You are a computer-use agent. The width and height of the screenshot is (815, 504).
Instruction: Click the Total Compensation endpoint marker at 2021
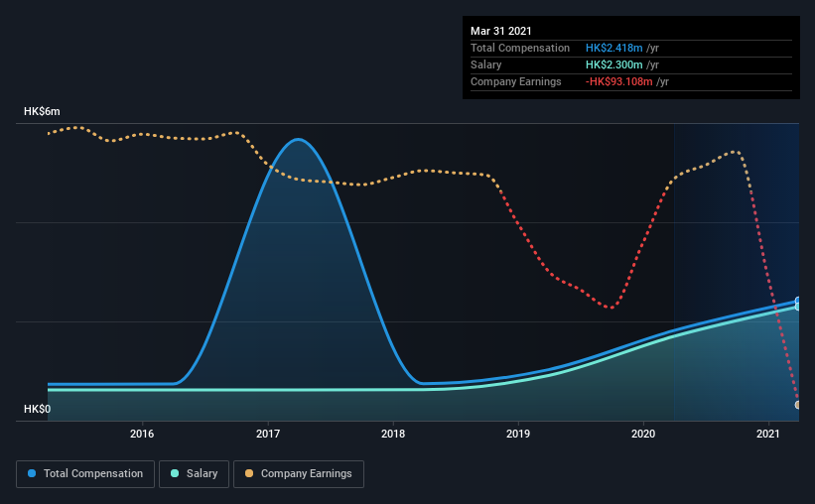(798, 301)
